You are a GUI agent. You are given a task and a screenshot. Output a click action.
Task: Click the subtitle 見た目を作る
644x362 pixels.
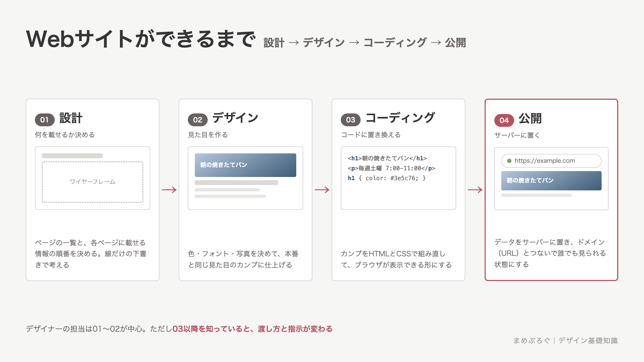[208, 135]
